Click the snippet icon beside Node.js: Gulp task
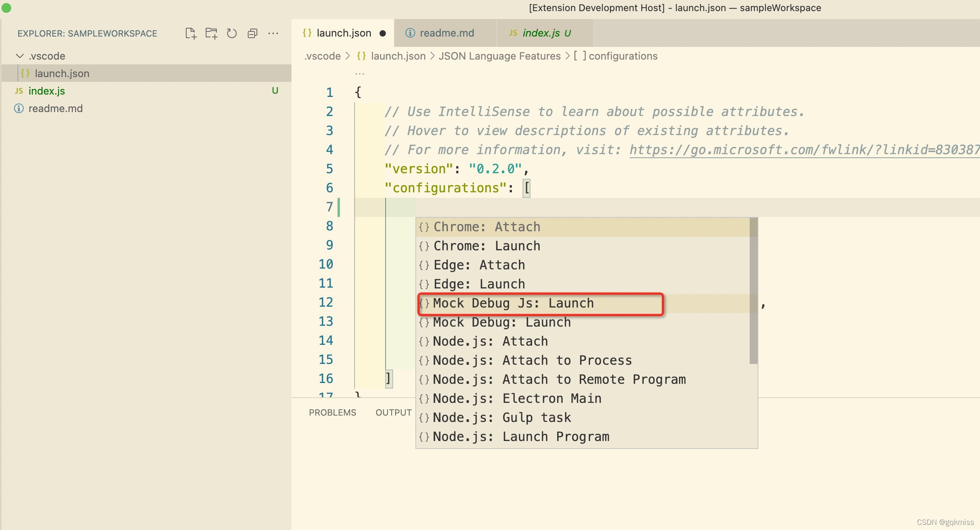This screenshot has height=530, width=980. click(x=424, y=418)
